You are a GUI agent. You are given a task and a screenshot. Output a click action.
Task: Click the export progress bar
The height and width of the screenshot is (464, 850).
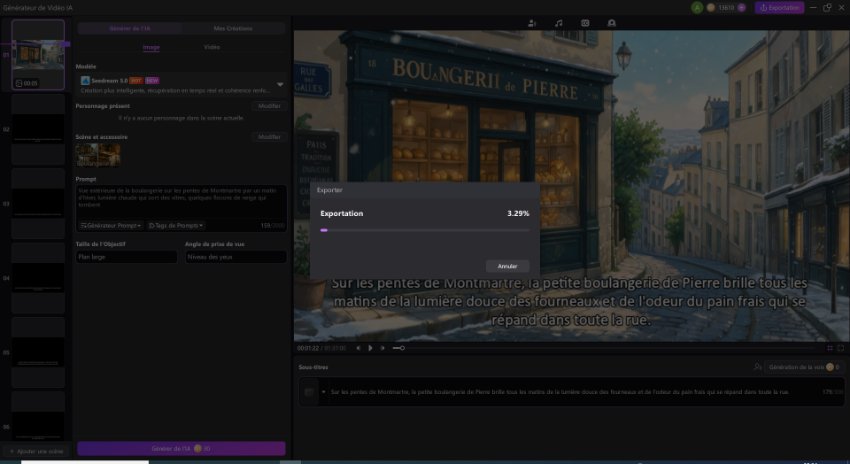[x=424, y=230]
